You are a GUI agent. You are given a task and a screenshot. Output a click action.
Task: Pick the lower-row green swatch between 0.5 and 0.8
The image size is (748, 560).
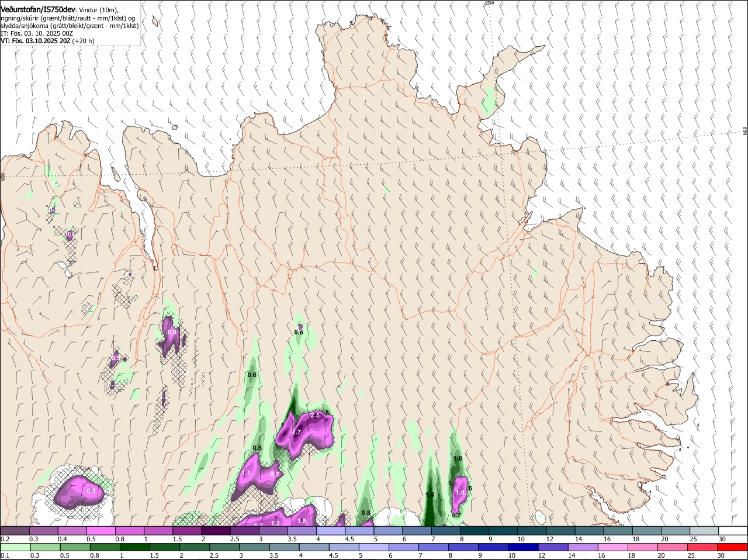pyautogui.click(x=75, y=547)
